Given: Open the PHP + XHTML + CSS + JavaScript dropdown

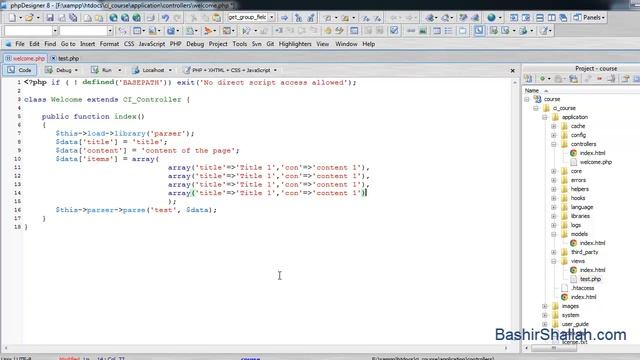Looking at the screenshot, I should pos(275,70).
